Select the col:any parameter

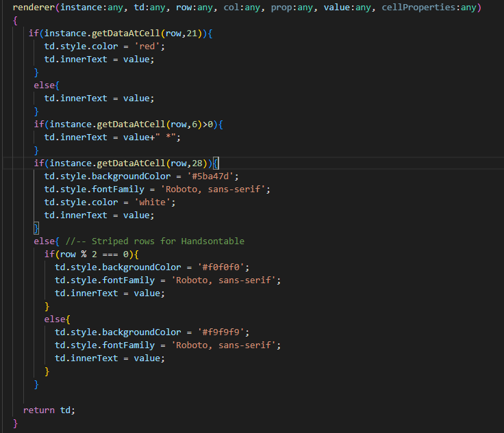242,7
